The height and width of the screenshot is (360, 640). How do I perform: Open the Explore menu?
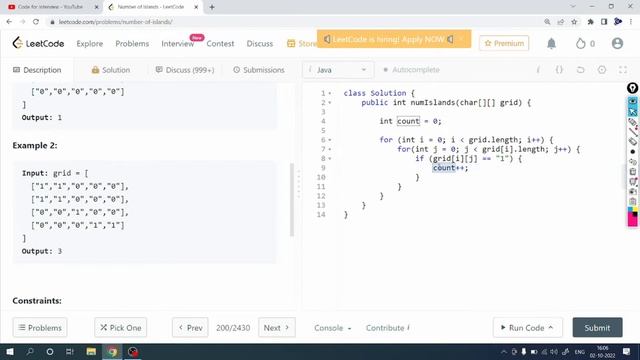(89, 43)
